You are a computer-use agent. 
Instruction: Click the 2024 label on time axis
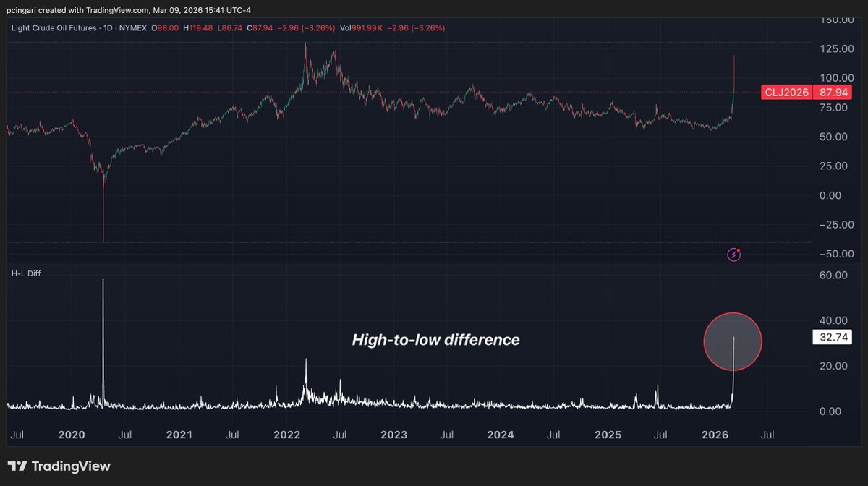pyautogui.click(x=501, y=435)
